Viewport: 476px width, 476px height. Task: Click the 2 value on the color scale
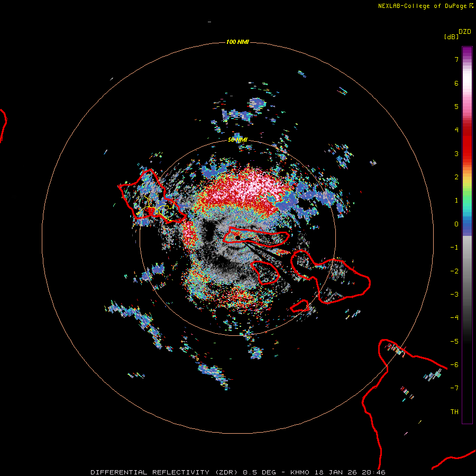tap(456, 177)
